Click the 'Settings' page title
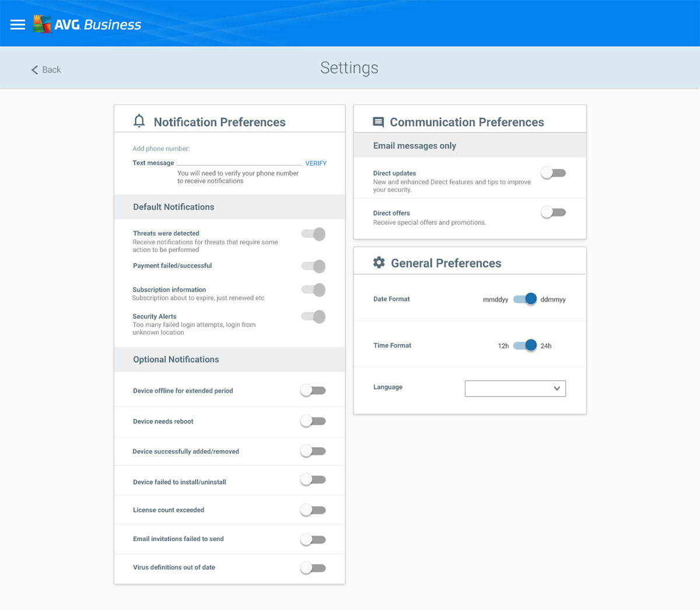 349,68
